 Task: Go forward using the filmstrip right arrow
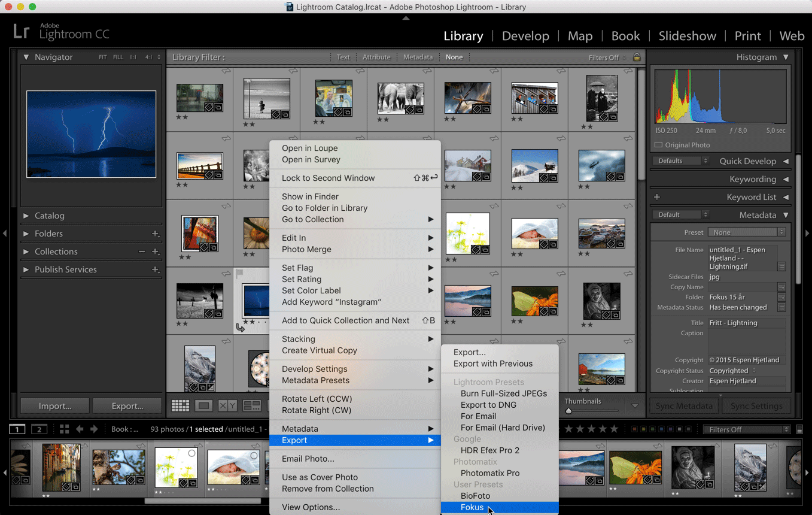(x=94, y=429)
